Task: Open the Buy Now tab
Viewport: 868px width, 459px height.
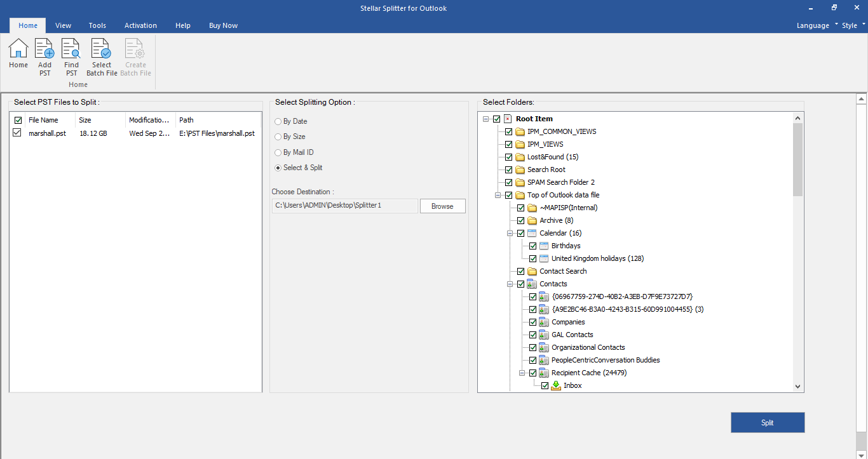Action: (x=223, y=25)
